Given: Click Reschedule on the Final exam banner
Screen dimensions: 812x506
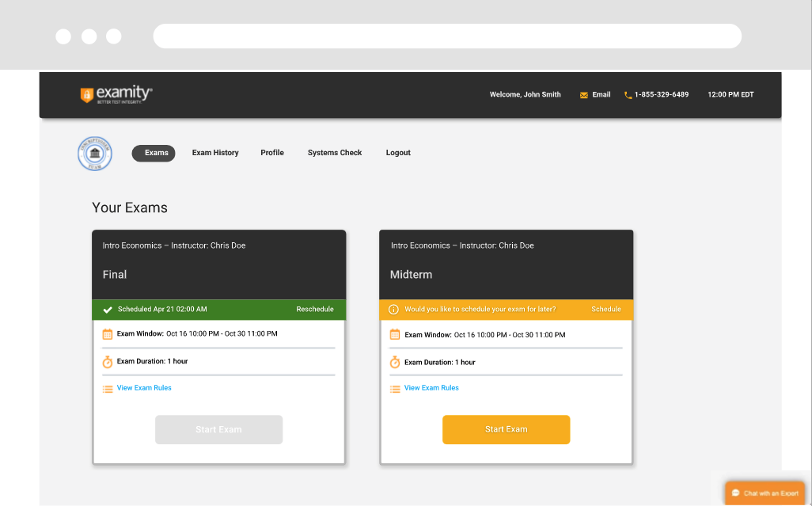Looking at the screenshot, I should click(315, 309).
